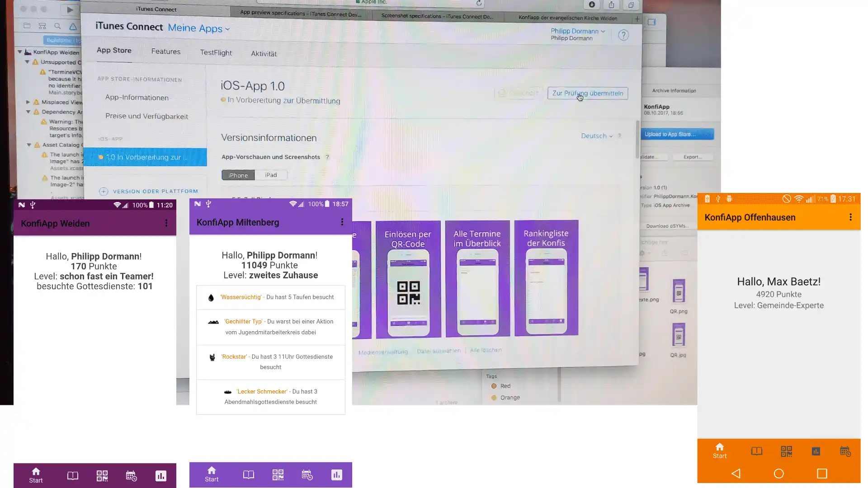Open overflow menu in KonfiApp Miltenberg header
Screen dimensions: 868x488
342,222
